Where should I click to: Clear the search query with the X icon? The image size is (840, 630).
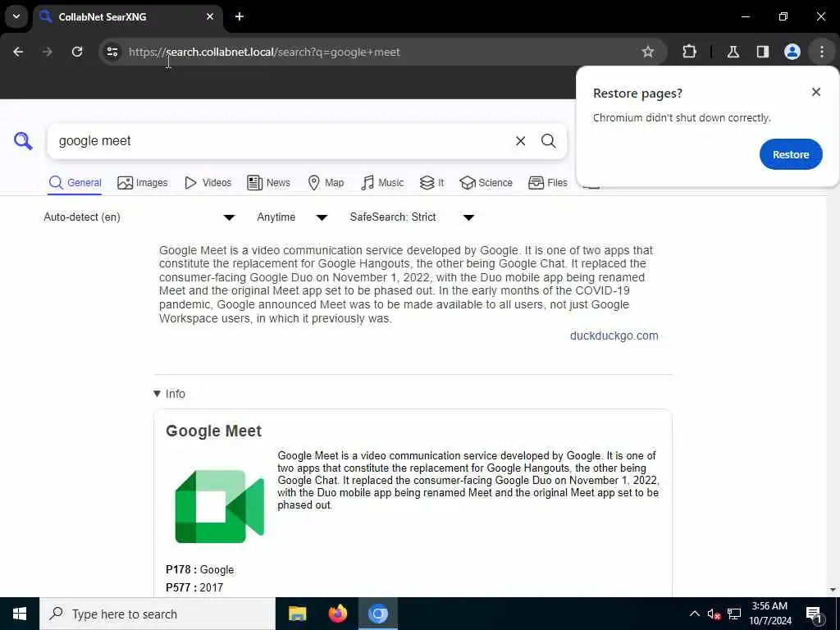[520, 141]
